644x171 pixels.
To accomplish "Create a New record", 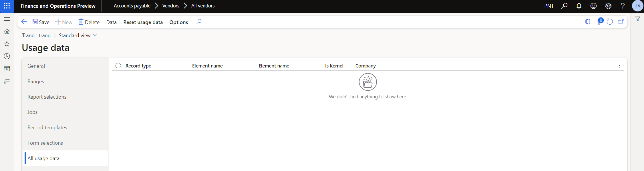I will (64, 22).
